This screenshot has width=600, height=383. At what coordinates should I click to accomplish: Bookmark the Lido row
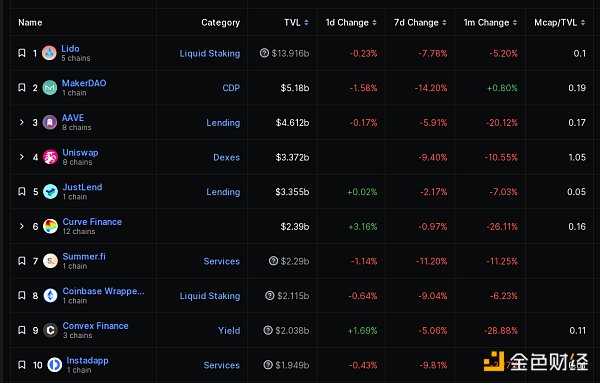[22, 53]
